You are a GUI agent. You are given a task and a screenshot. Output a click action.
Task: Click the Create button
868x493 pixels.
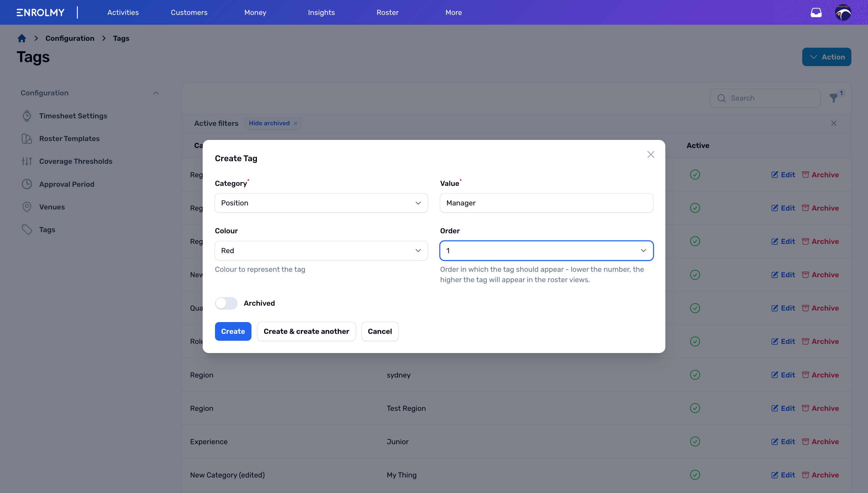tap(233, 331)
